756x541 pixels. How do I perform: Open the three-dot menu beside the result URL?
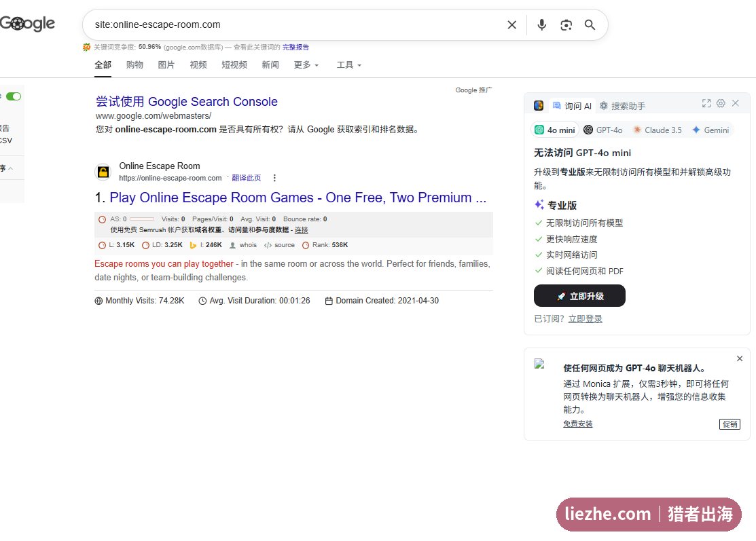[x=274, y=178]
